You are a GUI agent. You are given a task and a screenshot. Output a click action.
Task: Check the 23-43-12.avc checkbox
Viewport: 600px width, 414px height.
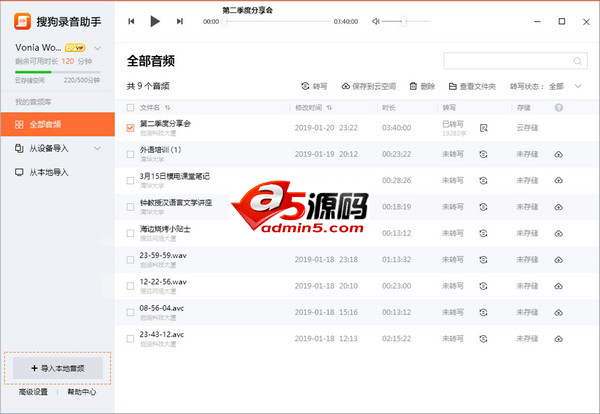[x=130, y=339]
